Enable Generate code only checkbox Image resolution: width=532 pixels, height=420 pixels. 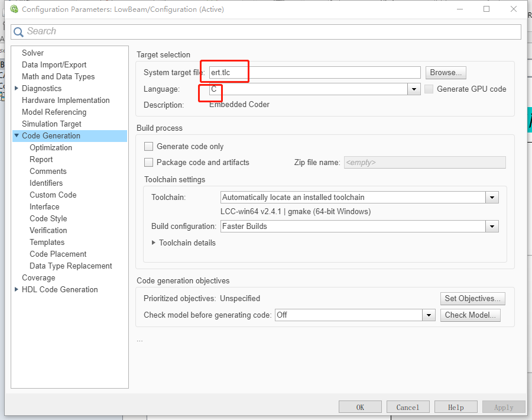tap(149, 147)
